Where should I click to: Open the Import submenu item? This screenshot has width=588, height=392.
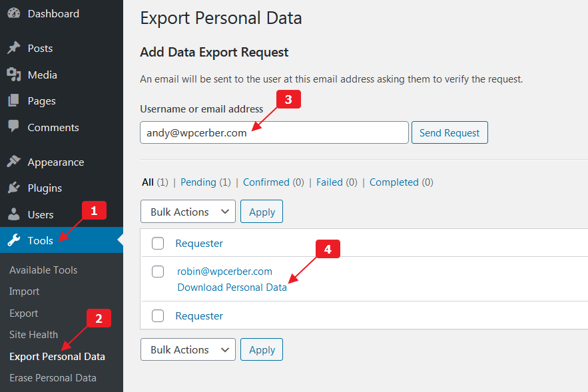pyautogui.click(x=24, y=292)
